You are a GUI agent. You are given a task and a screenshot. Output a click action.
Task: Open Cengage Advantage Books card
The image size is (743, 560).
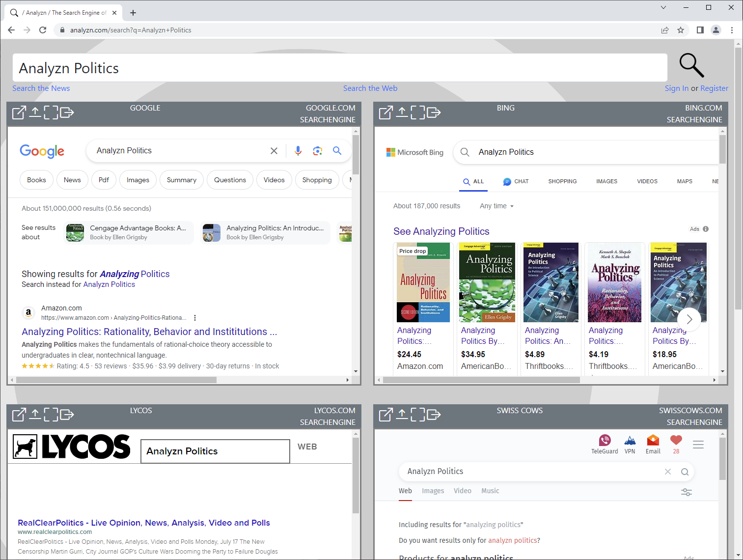(x=130, y=232)
